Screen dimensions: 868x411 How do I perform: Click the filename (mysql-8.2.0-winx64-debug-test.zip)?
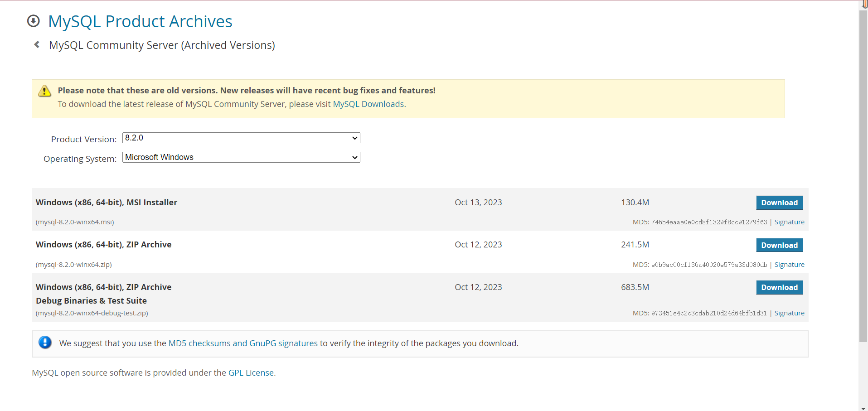point(92,313)
